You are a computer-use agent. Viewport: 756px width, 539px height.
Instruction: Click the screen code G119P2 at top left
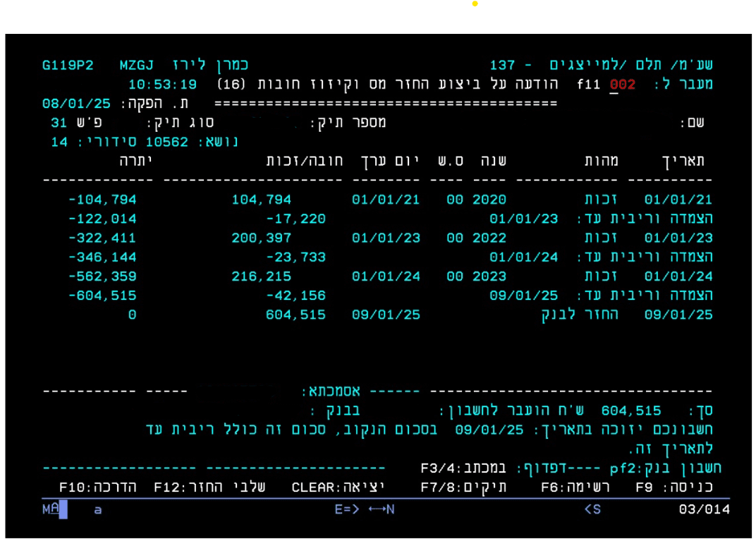68,66
